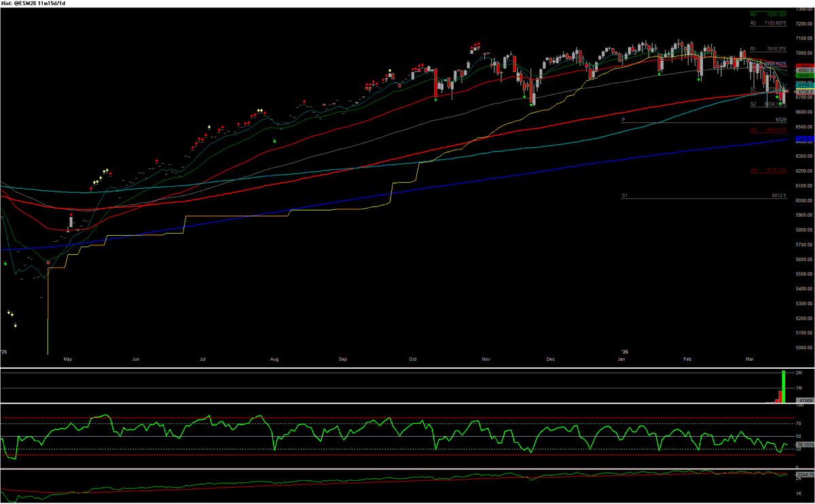Viewport: 815px width, 504px height.
Task: Click the Jul month label on time axis
Action: pyautogui.click(x=203, y=359)
